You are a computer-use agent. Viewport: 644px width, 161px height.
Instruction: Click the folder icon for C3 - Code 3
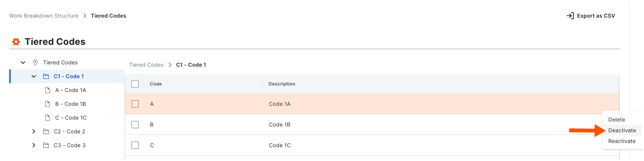pos(46,145)
